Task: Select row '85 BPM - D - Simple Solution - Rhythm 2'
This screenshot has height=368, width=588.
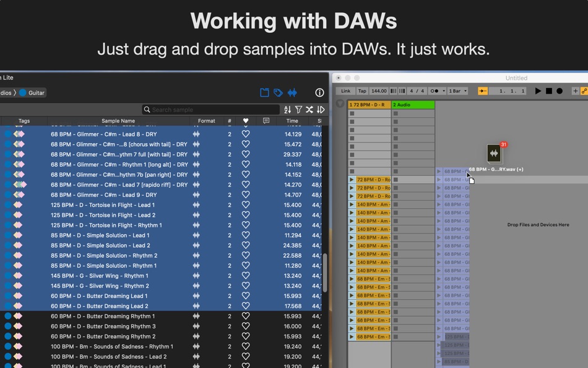Action: pyautogui.click(x=162, y=255)
